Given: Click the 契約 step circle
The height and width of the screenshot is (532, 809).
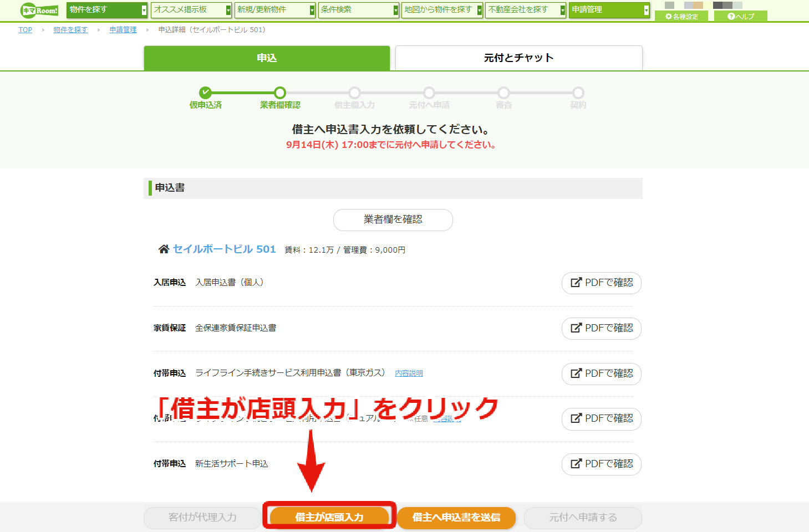Looking at the screenshot, I should pyautogui.click(x=578, y=93).
